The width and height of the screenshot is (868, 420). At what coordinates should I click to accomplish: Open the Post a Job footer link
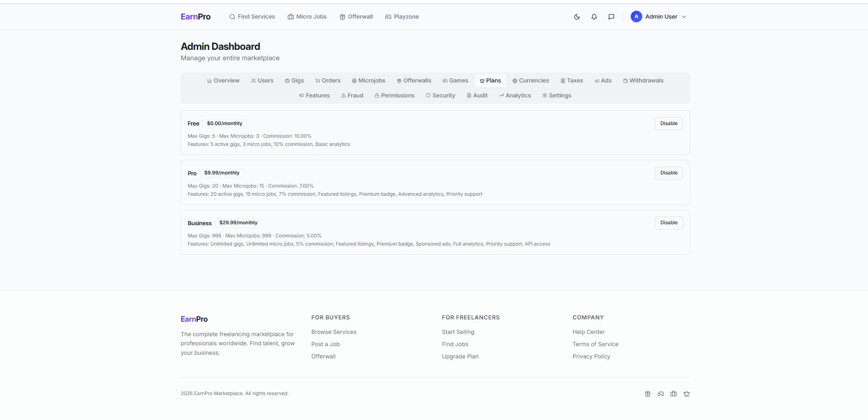326,344
